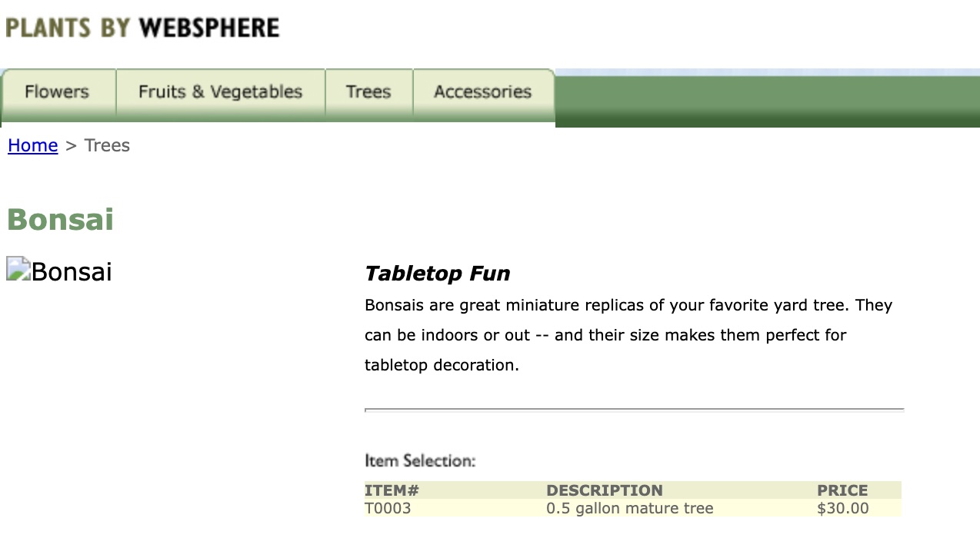Viewport: 980px width, 558px height.
Task: Follow the Home breadcrumb link
Action: click(33, 145)
